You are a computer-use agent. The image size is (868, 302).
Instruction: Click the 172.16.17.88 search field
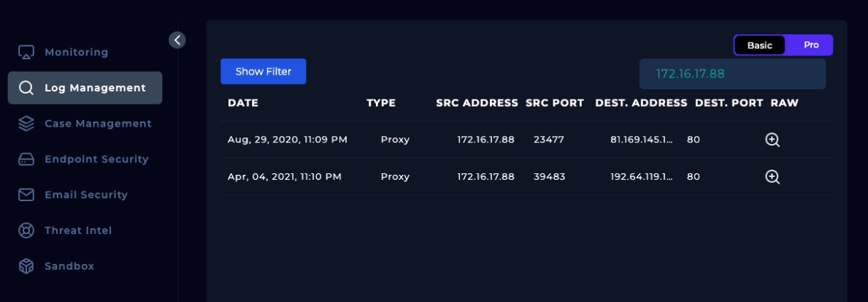pyautogui.click(x=732, y=74)
